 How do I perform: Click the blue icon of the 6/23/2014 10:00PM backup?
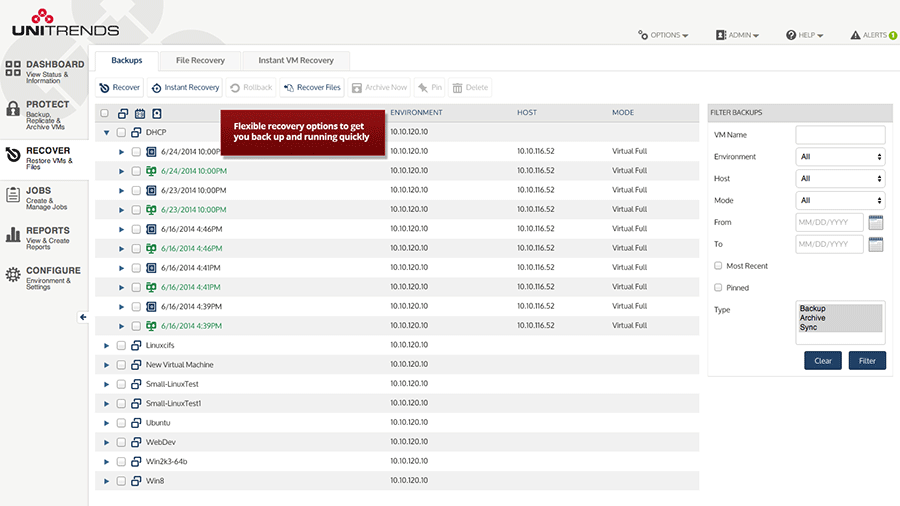coord(151,190)
